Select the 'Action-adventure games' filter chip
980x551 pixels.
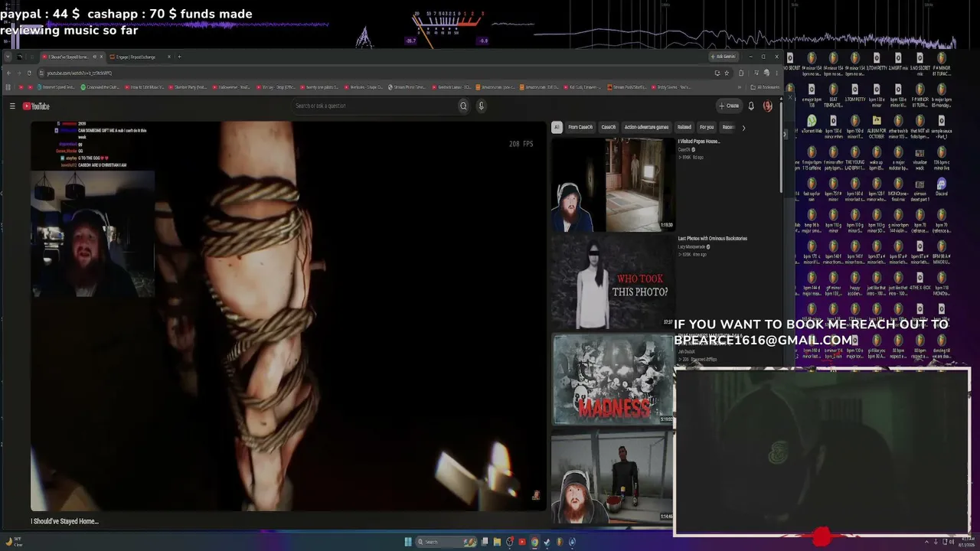click(x=646, y=127)
